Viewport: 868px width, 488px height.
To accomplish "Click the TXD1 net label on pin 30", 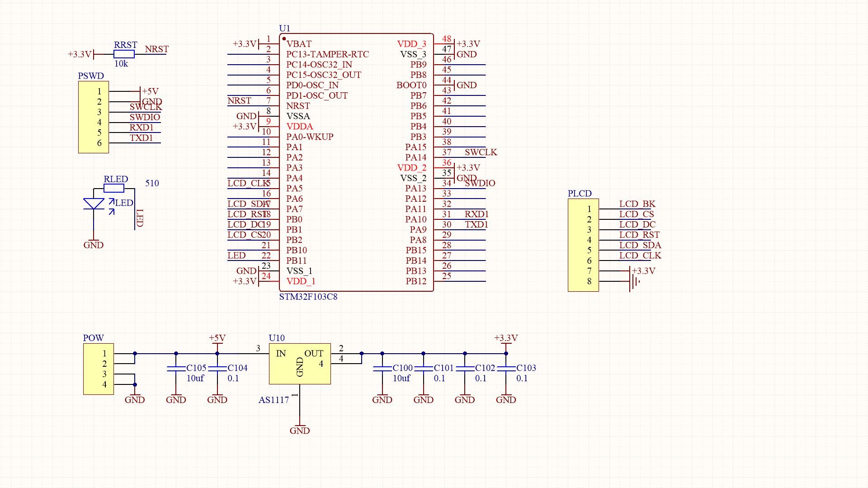I will click(x=477, y=224).
